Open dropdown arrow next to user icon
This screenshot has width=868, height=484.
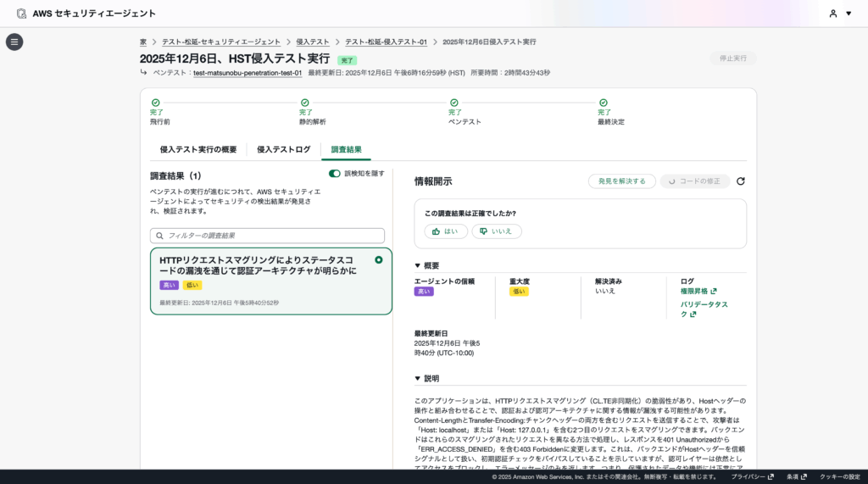point(848,14)
